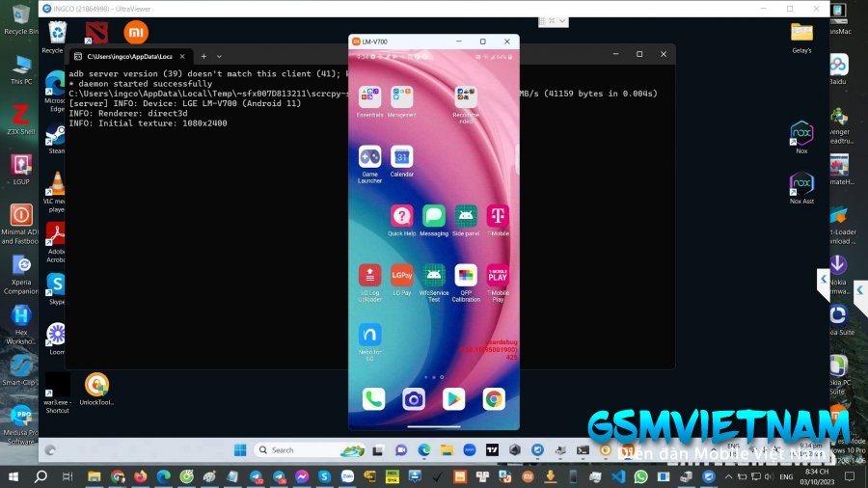Open File Explorer in remote taskbar

click(x=447, y=449)
